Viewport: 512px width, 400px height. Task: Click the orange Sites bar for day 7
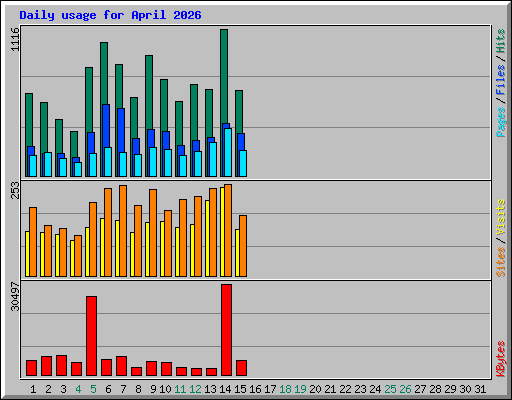(x=123, y=231)
